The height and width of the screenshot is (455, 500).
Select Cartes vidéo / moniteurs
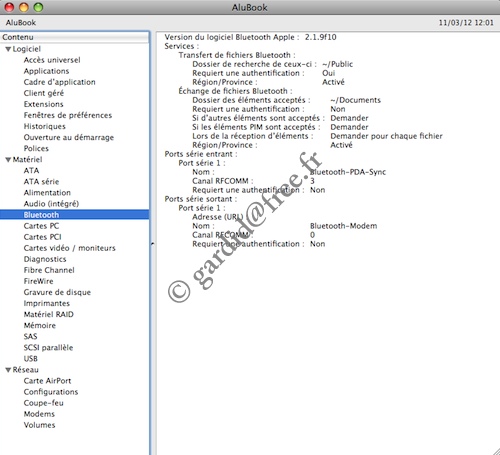click(x=69, y=248)
